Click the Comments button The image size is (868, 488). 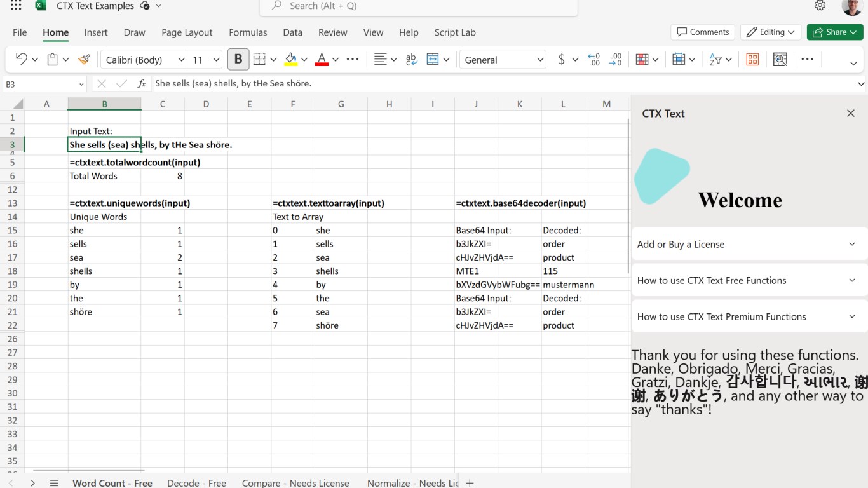(703, 32)
